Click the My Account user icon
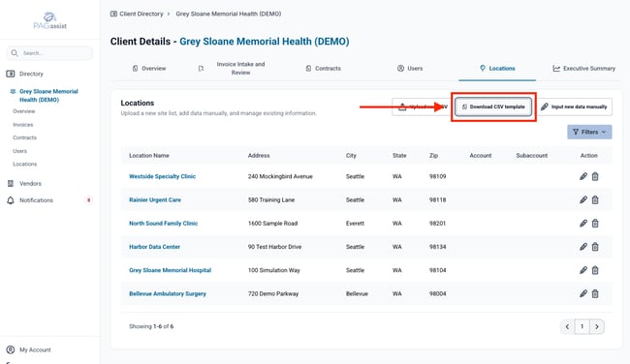Image resolution: width=630 pixels, height=364 pixels. pos(11,349)
